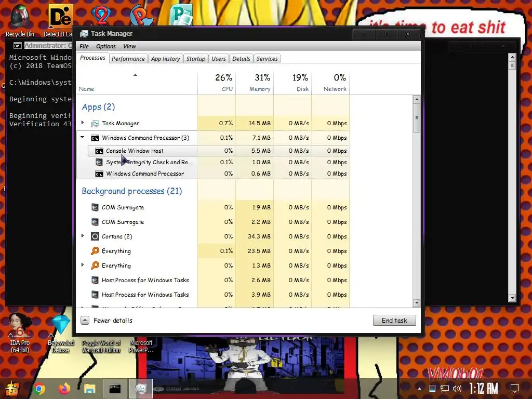Screen dimensions: 532x399
Task: Open the Recycle Bin desktop icon
Action: [x=20, y=21]
